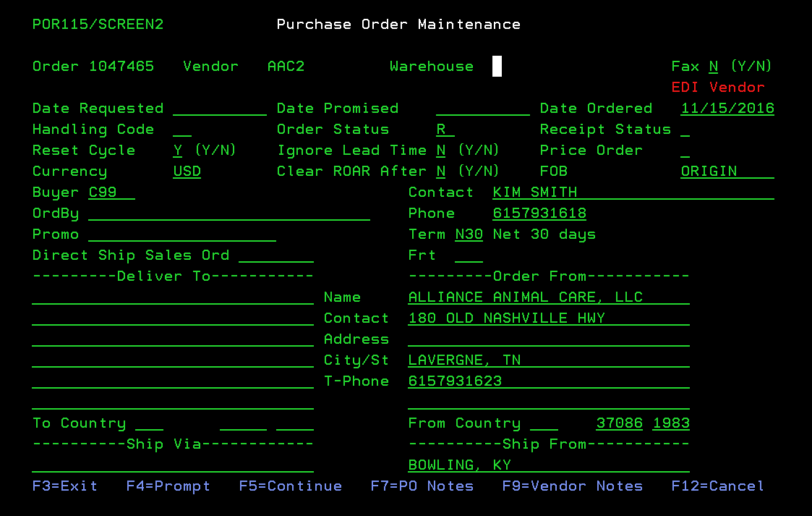Toggle Ignore Lead Time Y/N field
This screenshot has height=516, width=812.
click(440, 151)
